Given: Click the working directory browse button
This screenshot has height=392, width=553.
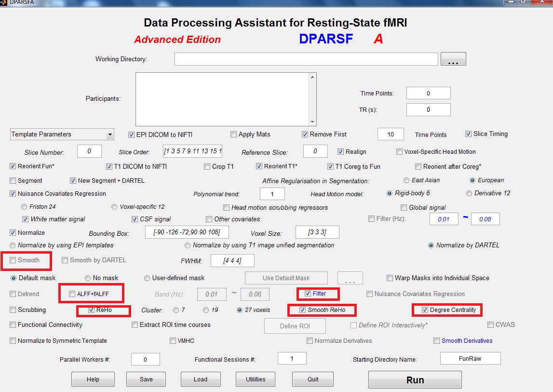Looking at the screenshot, I should point(453,59).
